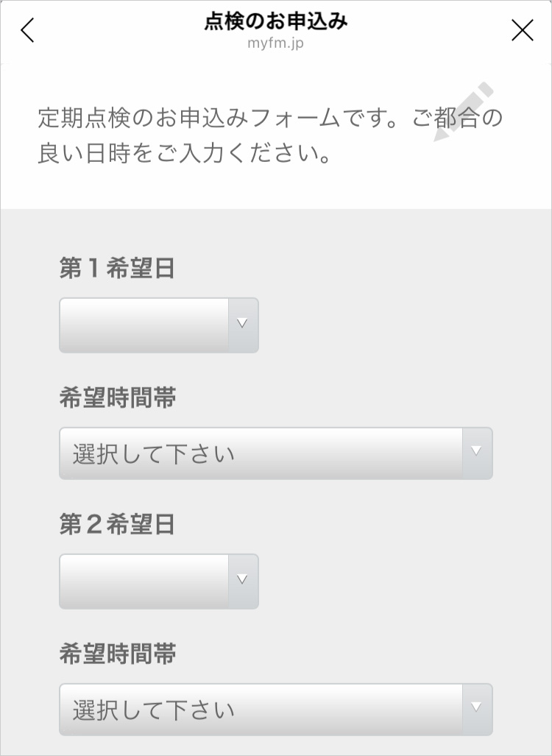Click the pencil icon beside the form description
The width and height of the screenshot is (552, 756).
tap(463, 112)
